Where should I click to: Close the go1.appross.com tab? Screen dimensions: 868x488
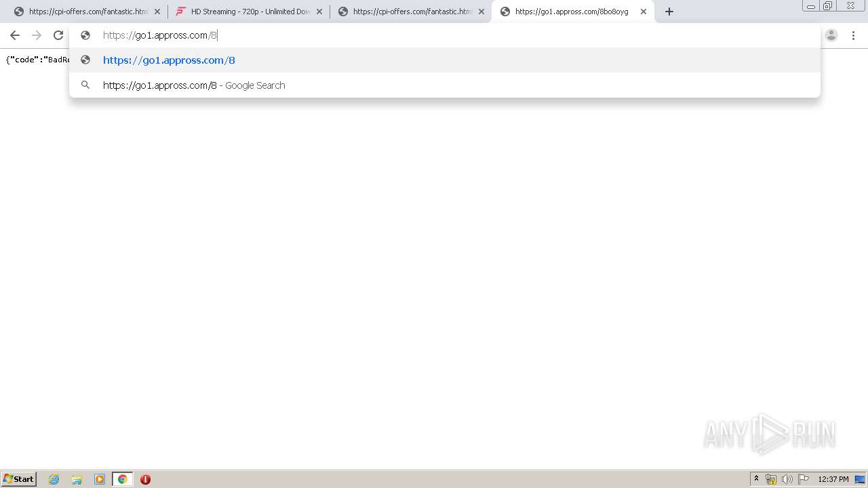click(x=644, y=12)
